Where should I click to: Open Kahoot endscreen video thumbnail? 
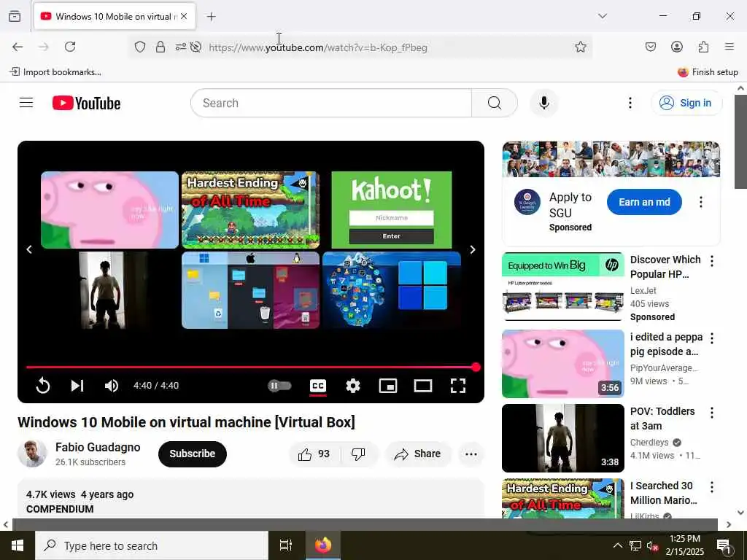pos(392,210)
